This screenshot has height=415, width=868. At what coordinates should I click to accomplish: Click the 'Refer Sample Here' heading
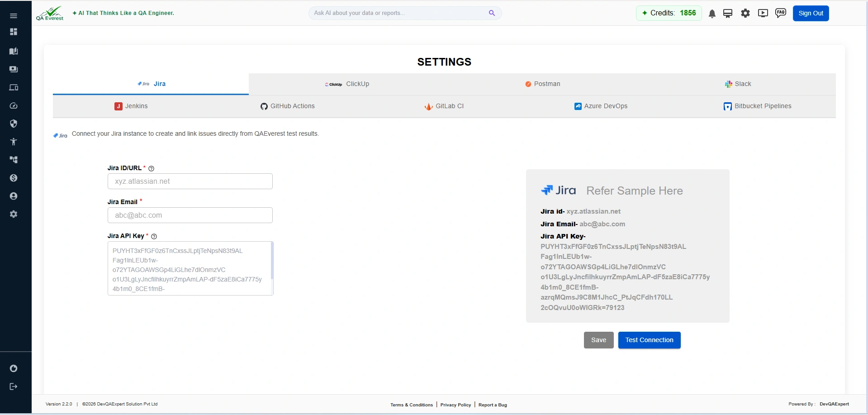coord(635,191)
